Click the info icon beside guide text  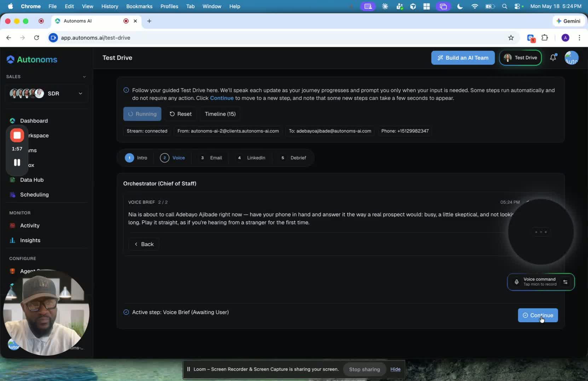[x=126, y=90]
